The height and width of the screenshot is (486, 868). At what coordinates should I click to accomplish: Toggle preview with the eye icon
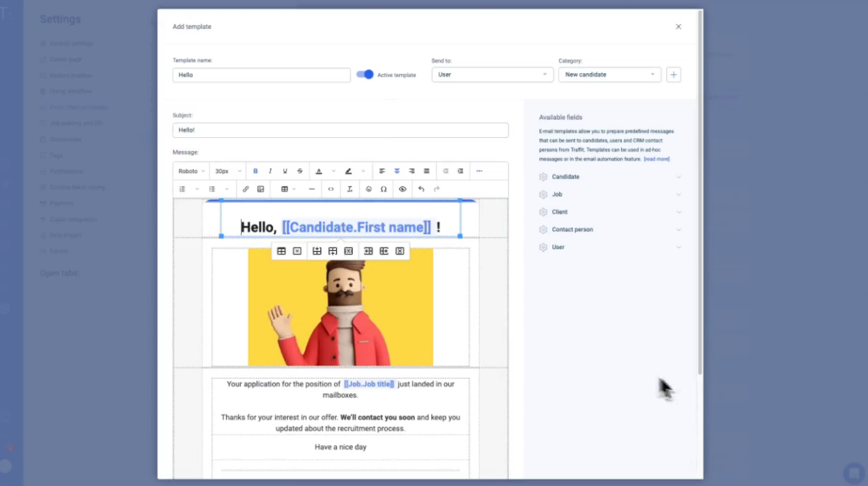(403, 189)
